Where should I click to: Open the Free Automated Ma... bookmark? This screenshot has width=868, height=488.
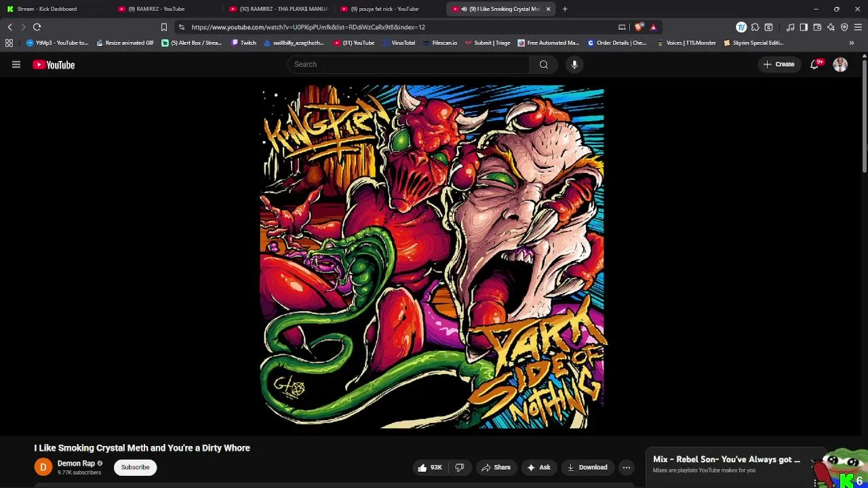[548, 43]
